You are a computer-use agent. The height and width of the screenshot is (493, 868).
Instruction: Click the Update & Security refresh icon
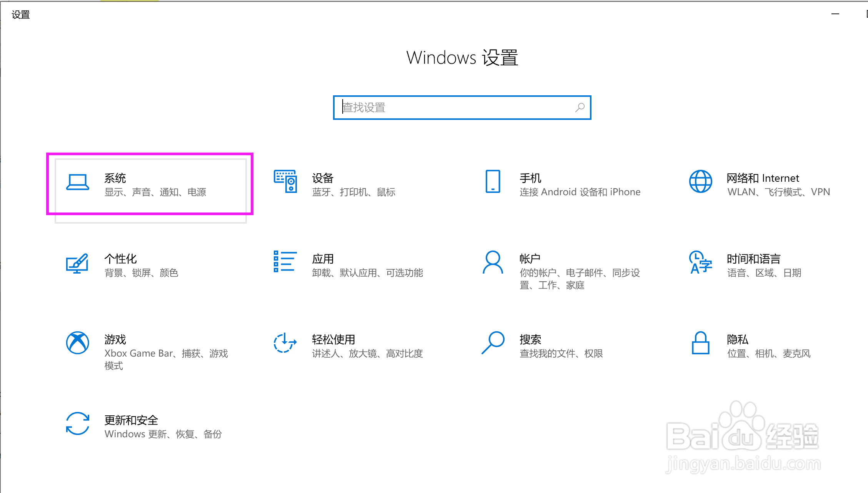77,423
